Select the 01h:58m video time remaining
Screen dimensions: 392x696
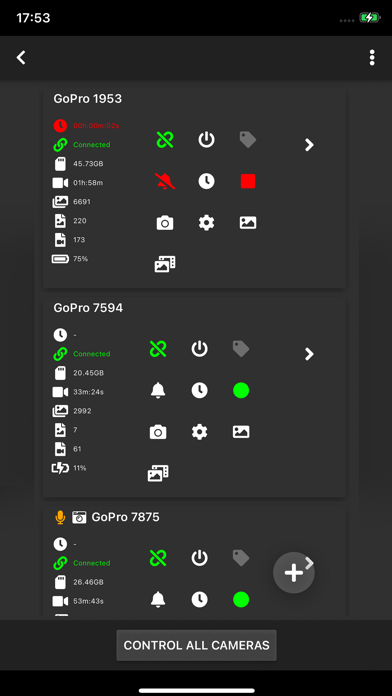(x=88, y=183)
